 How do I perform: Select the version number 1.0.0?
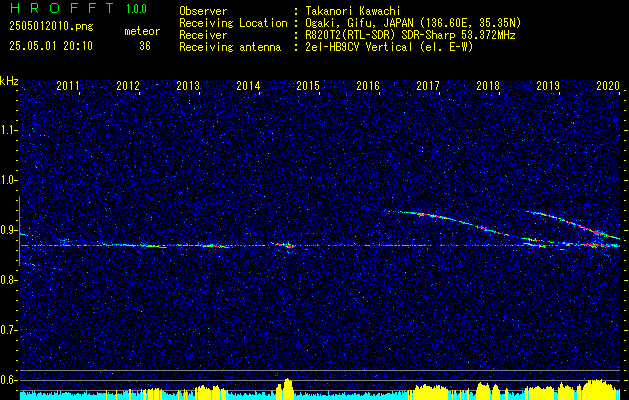(136, 9)
